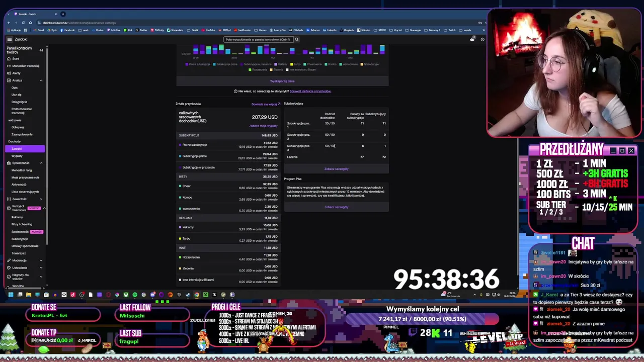Viewport: 644px width, 362px height.
Task: Toggle Subskrypcje w prezencie legend item
Action: (x=256, y=64)
